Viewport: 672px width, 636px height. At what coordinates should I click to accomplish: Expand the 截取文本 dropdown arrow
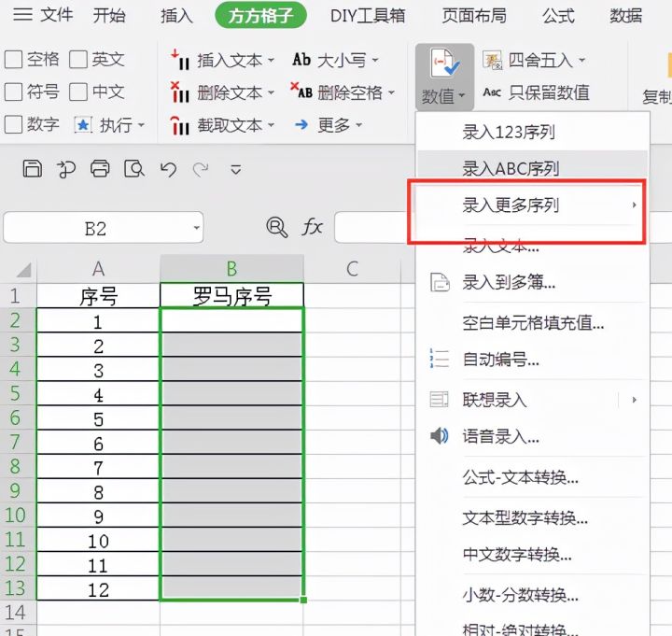[271, 125]
